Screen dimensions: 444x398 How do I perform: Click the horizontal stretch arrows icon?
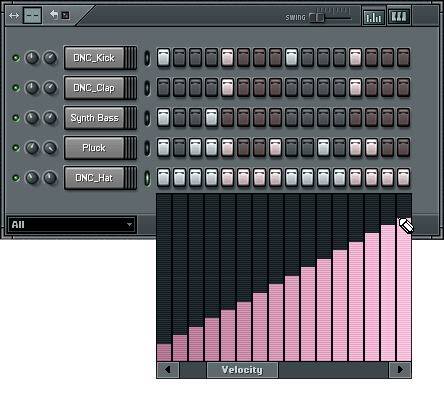[x=14, y=16]
